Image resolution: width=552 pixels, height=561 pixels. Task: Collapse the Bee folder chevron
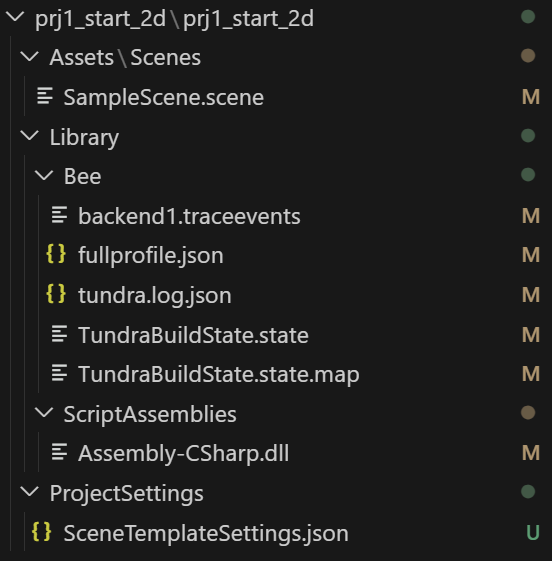click(x=44, y=175)
